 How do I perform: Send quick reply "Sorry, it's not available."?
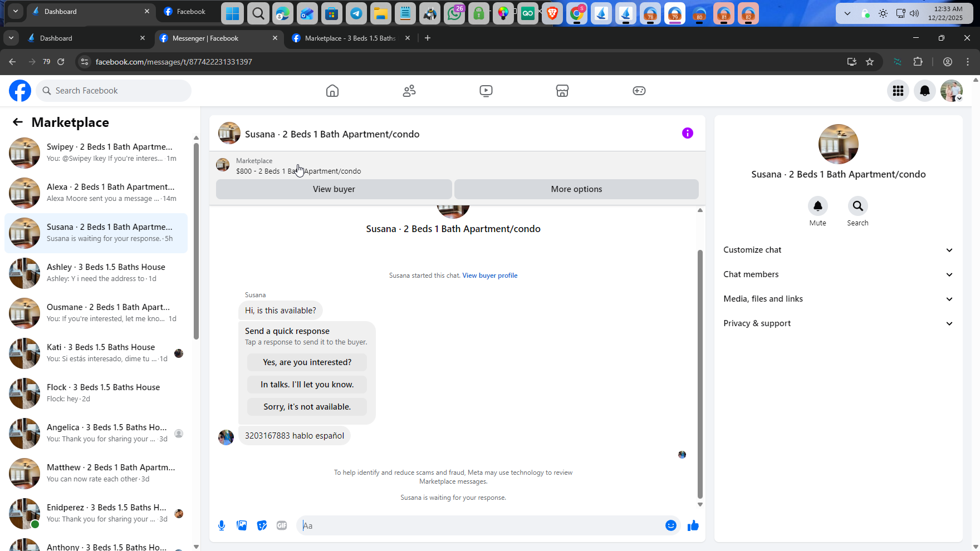307,407
